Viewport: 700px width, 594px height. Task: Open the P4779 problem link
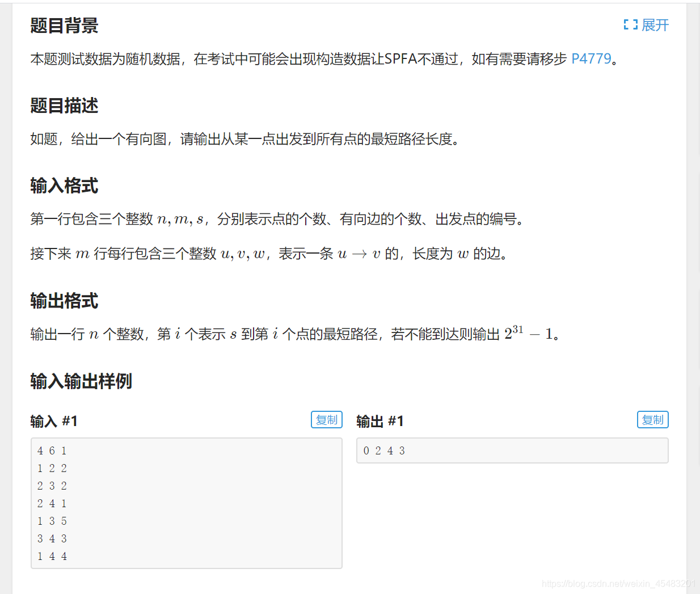[x=591, y=59]
